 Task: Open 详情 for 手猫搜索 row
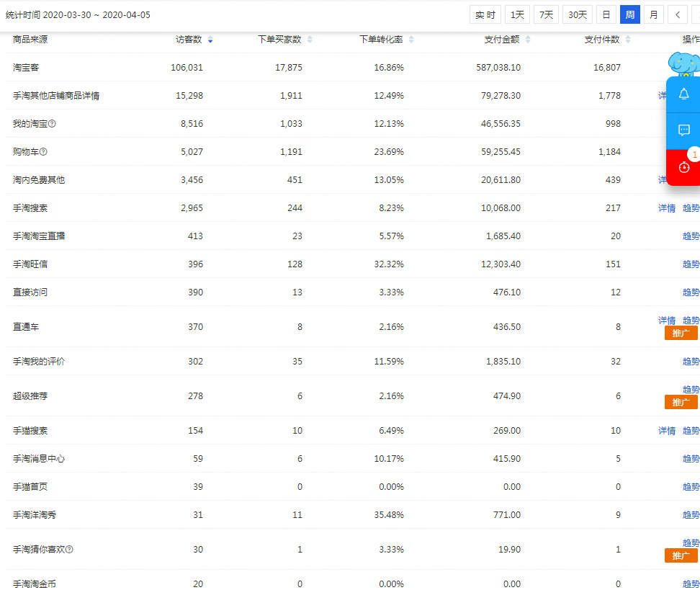[667, 431]
